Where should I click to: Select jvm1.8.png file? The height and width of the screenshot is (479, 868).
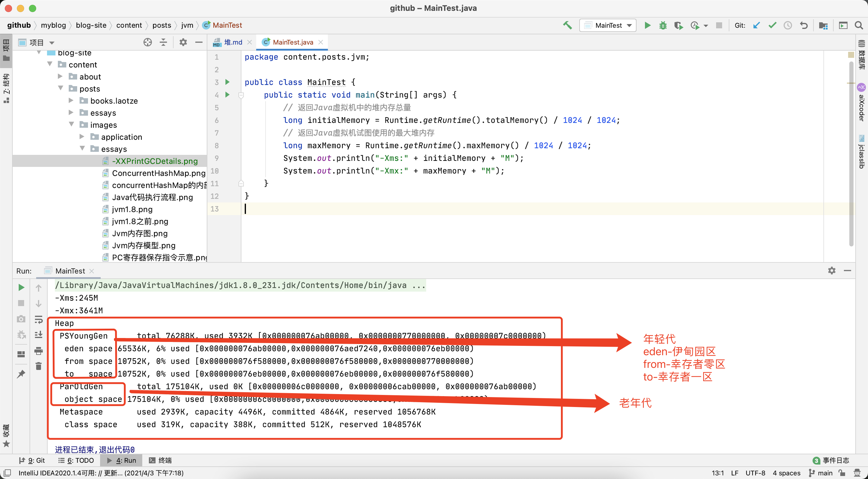point(132,209)
